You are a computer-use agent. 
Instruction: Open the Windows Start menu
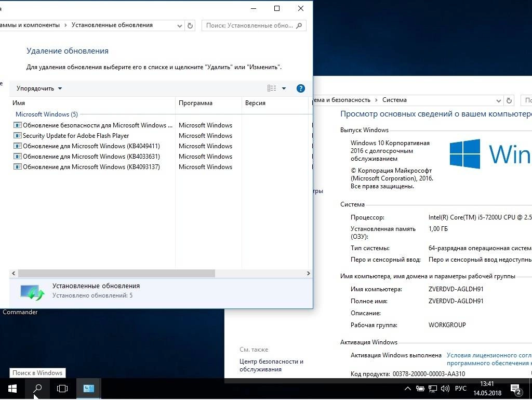pos(12,388)
